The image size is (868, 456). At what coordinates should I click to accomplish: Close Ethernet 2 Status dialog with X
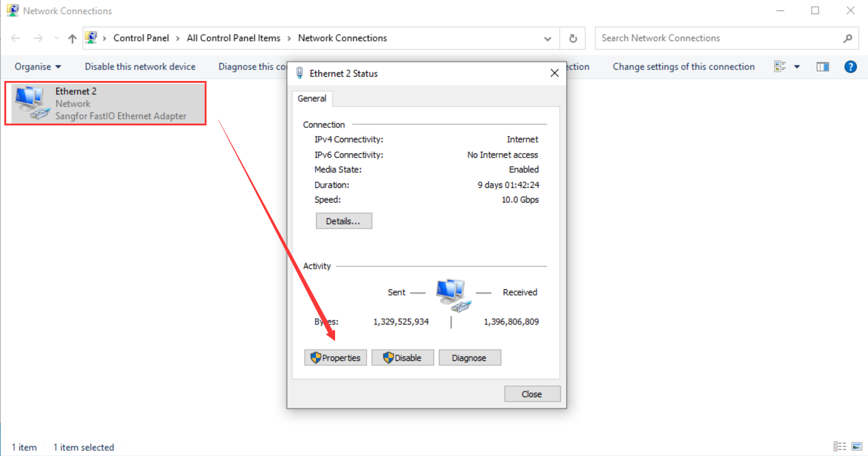coord(555,73)
